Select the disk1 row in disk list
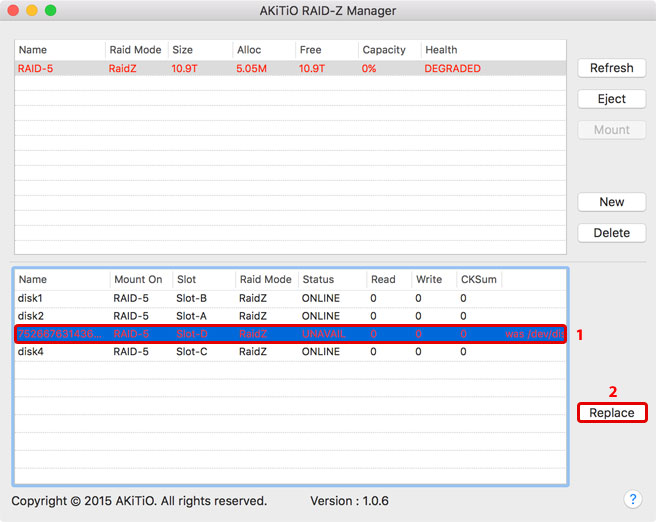The image size is (656, 522). [x=290, y=298]
